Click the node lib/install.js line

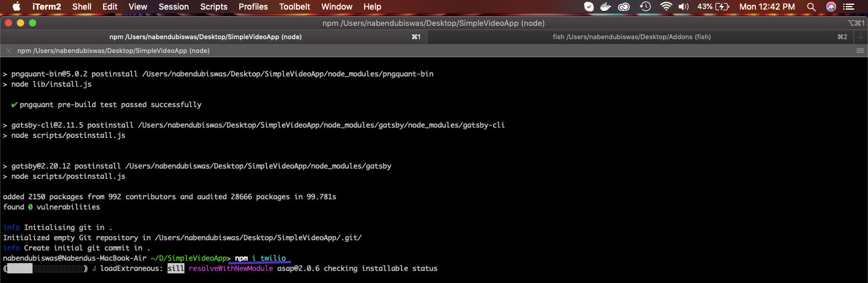47,84
